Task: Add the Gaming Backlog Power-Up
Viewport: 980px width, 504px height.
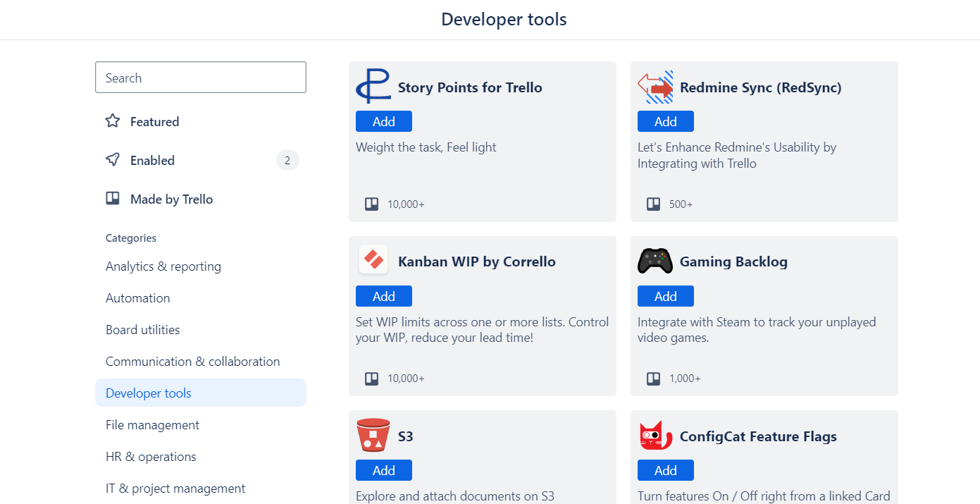Action: [666, 296]
